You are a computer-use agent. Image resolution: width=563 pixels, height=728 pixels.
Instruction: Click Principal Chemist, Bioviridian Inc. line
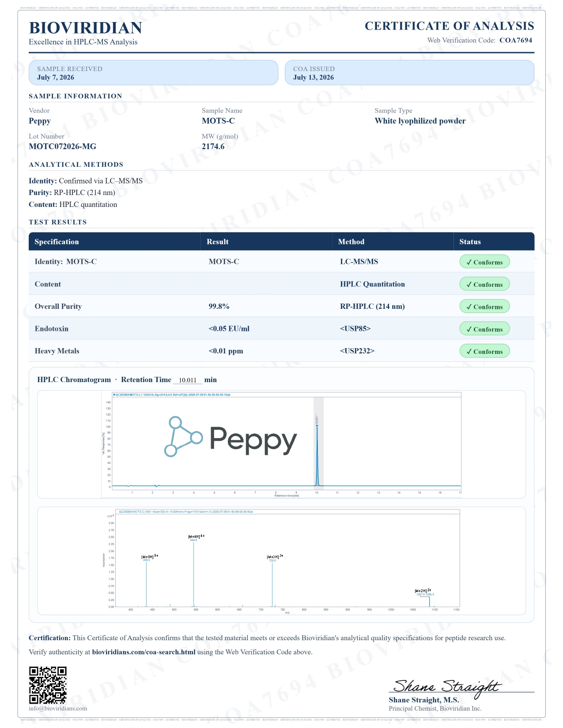(435, 709)
